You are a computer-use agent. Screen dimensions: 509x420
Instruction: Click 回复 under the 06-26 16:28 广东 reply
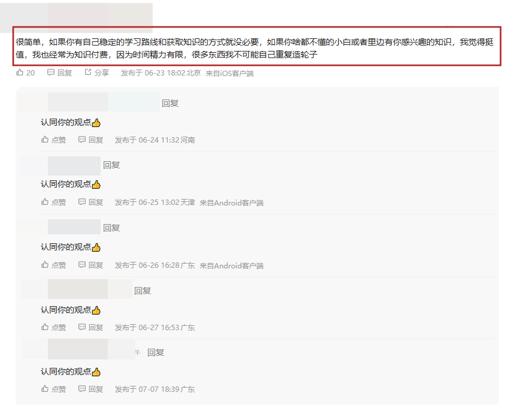(91, 265)
